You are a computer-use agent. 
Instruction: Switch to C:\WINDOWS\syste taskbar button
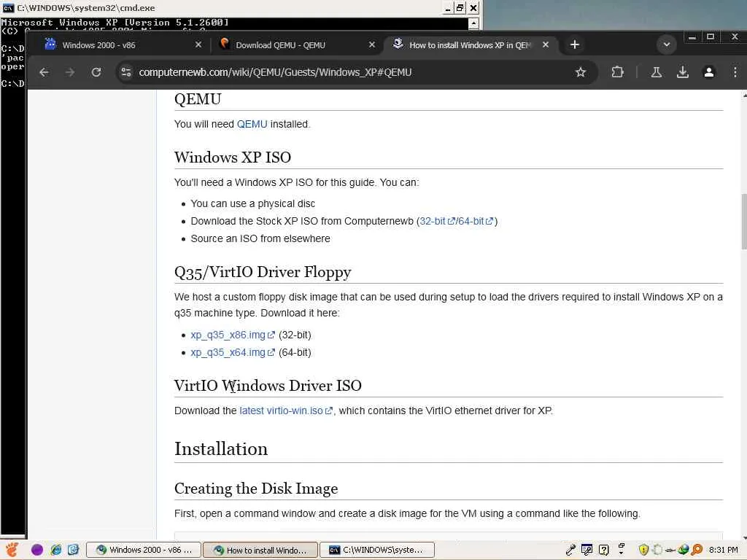click(x=377, y=550)
